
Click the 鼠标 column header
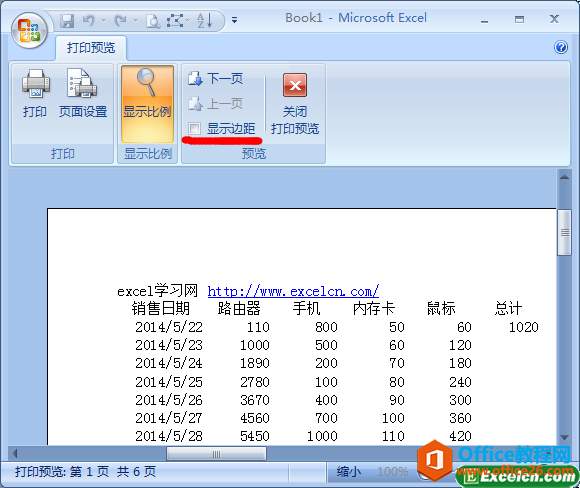point(441,309)
